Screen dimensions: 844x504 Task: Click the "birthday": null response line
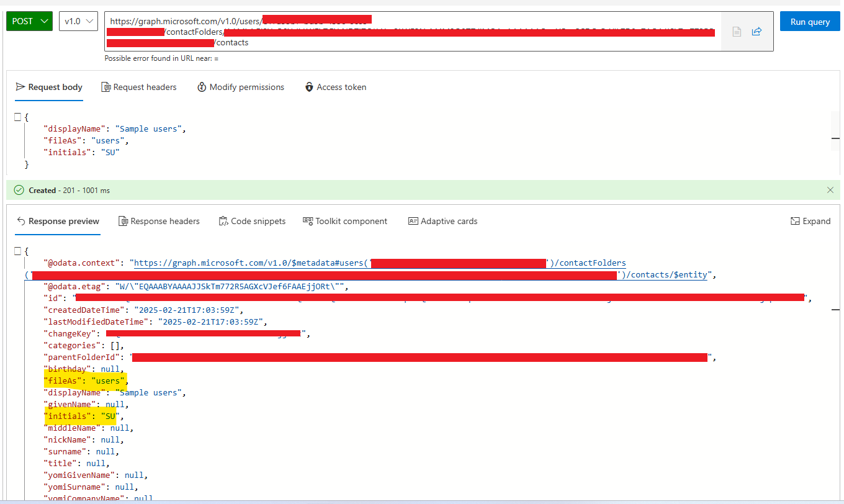(x=84, y=369)
